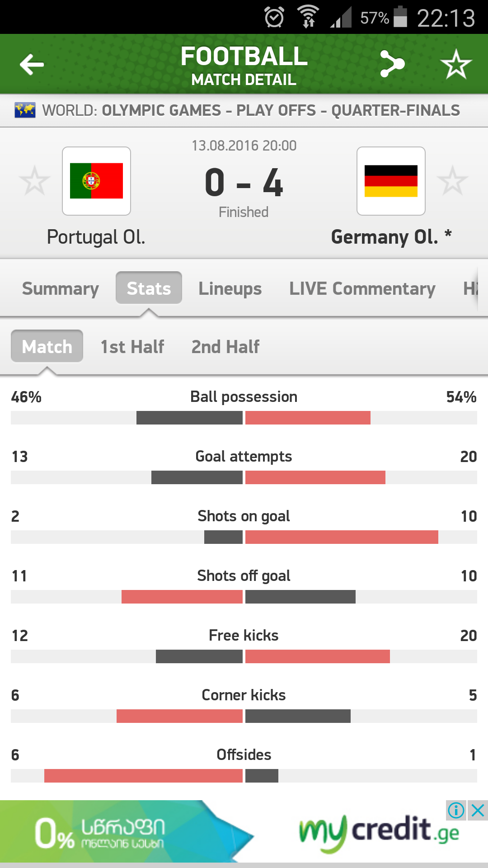Toggle favorite star for Germany Ol.
This screenshot has height=868, width=488.
click(452, 181)
